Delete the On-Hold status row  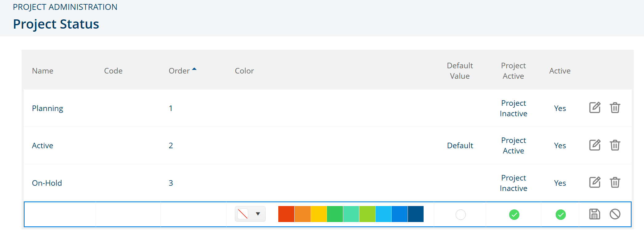[x=615, y=183]
